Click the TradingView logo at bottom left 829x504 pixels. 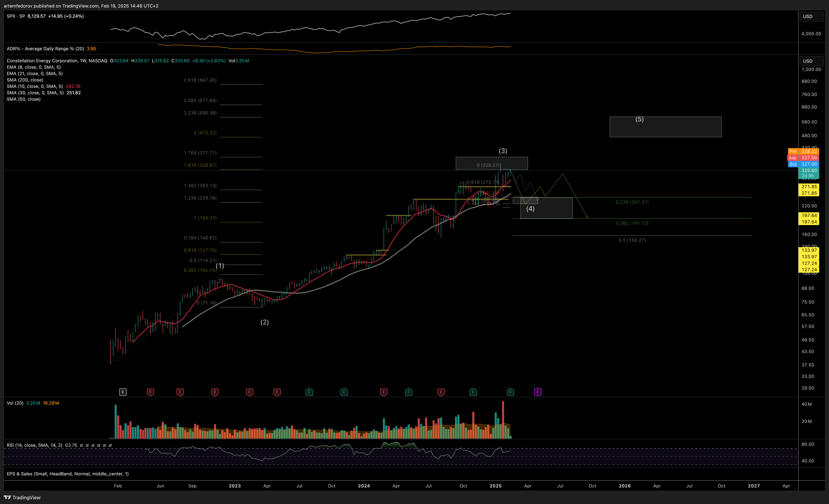tap(22, 498)
